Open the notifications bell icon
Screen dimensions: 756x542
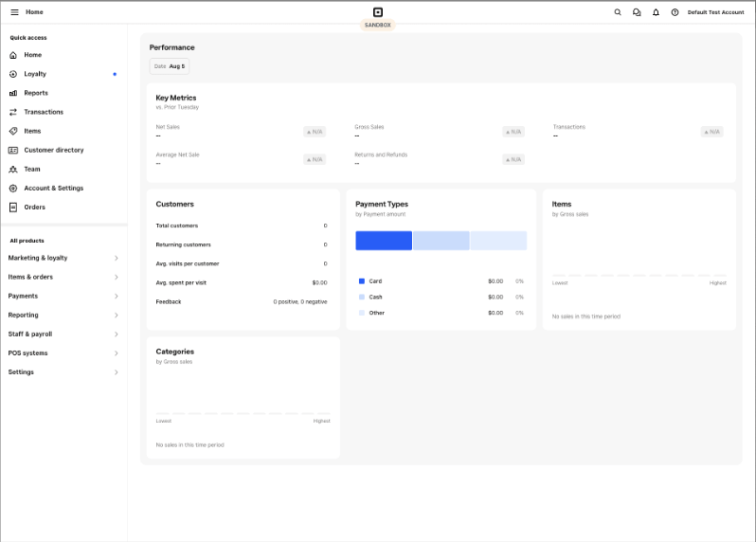coord(656,12)
